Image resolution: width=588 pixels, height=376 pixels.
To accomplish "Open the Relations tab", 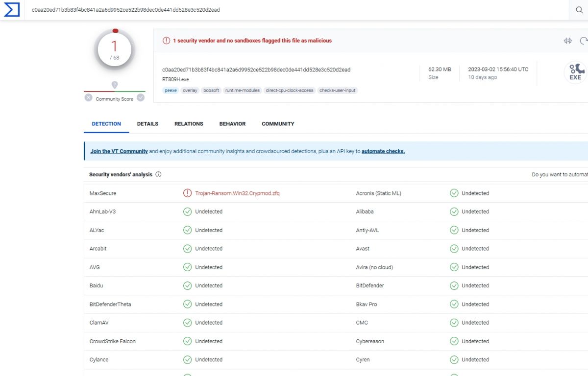I will [189, 124].
